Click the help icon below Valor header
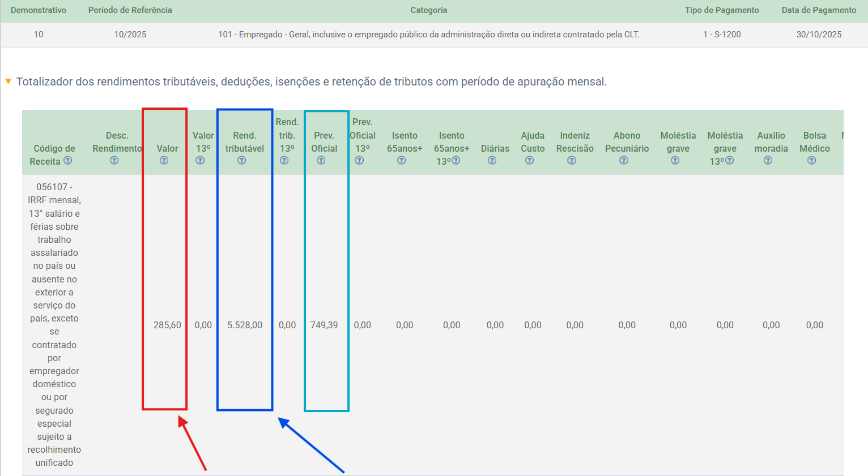This screenshot has height=476, width=868. click(x=164, y=161)
